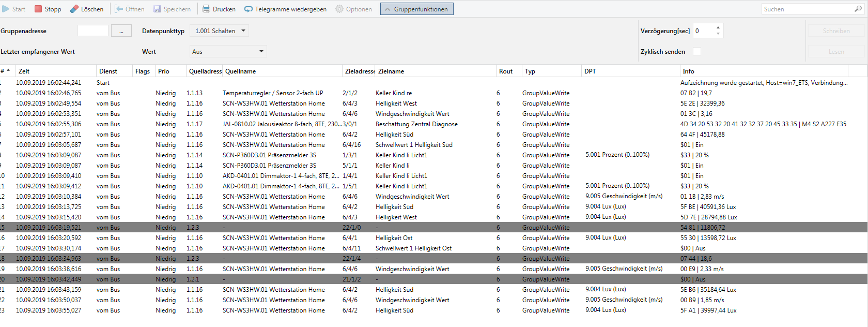Click the Start play icon
Image resolution: width=868 pixels, height=327 pixels.
6,9
